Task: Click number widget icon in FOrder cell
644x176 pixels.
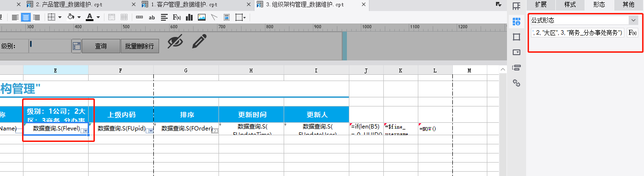Action: [x=215, y=130]
